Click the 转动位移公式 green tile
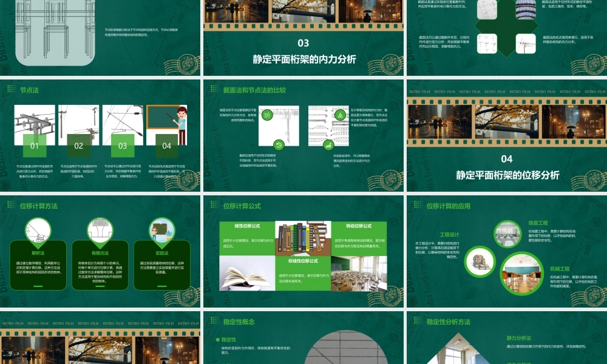The image size is (607, 364). [359, 238]
